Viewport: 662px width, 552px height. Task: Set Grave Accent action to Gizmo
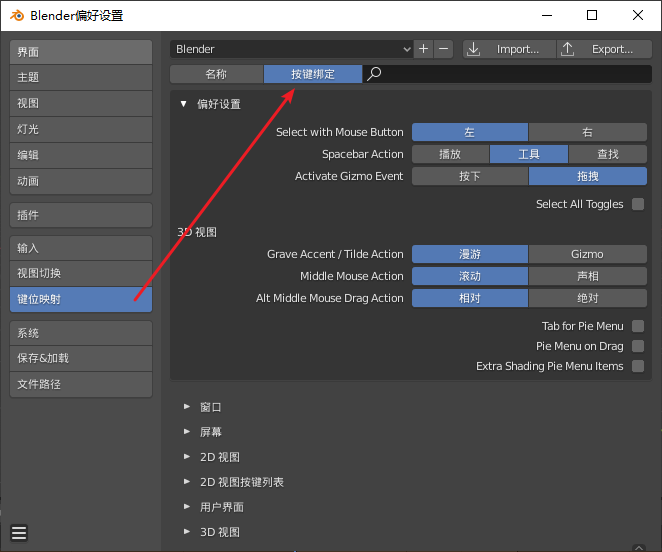[588, 254]
